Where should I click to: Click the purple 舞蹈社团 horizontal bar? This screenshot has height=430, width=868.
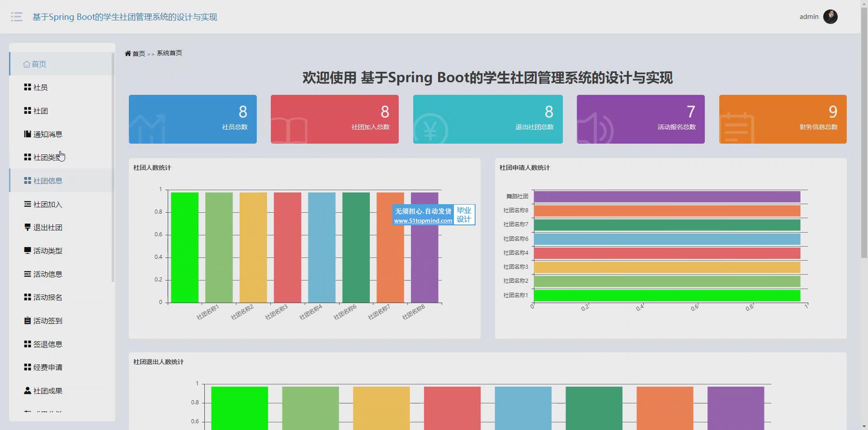666,196
